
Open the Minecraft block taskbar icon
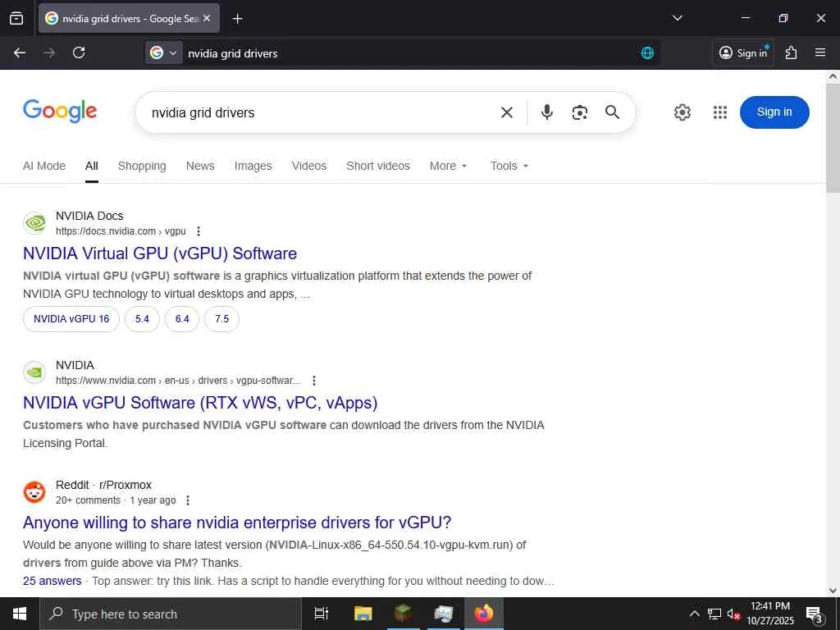[404, 614]
